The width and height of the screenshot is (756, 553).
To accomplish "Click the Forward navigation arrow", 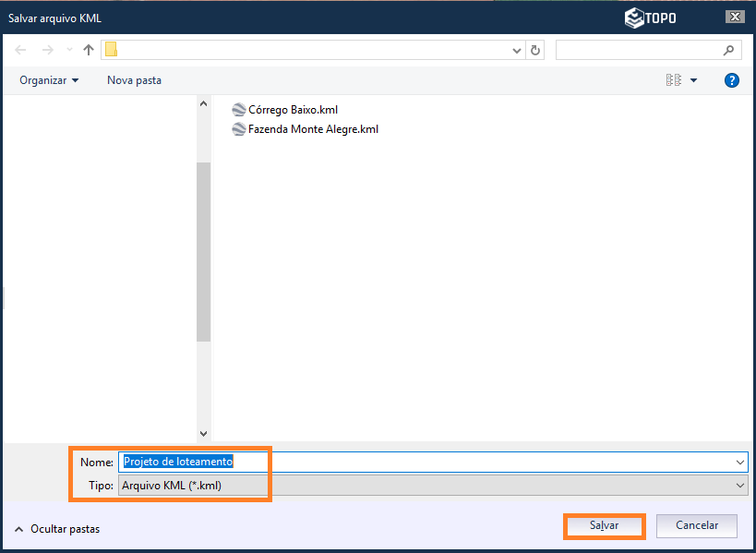I will coord(47,50).
